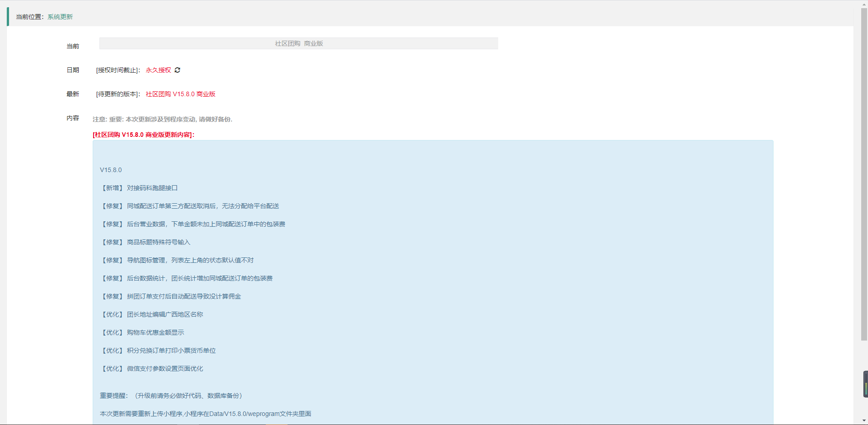Click the 后台营业数据 fix line
The height and width of the screenshot is (425, 868).
click(193, 224)
